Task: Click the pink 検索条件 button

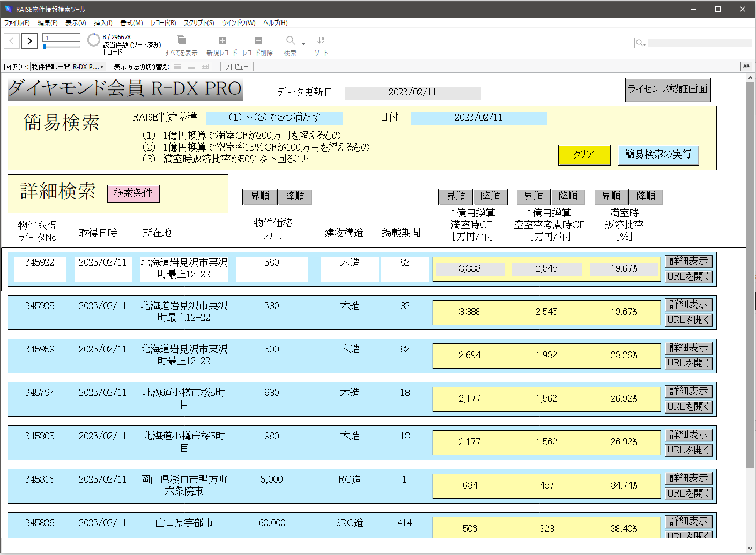Action: coord(134,193)
